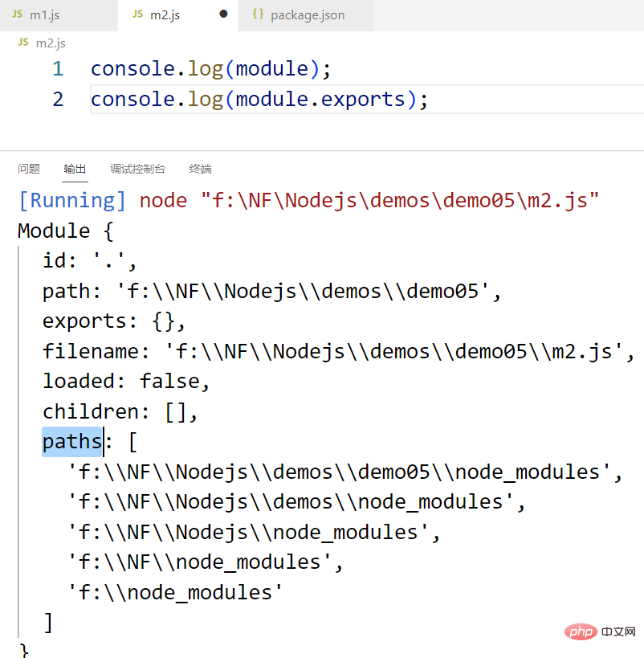Open the package.json editor tab
Image resolution: width=644 pixels, height=658 pixels.
[x=305, y=15]
